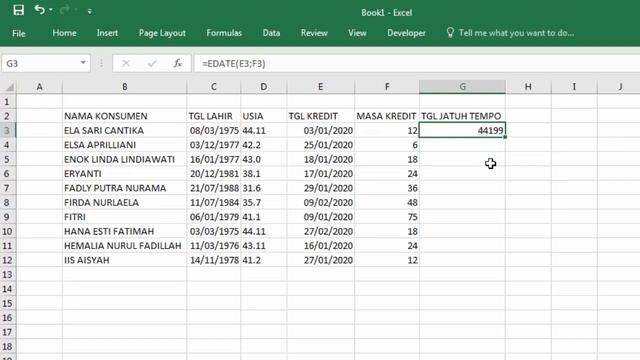
Task: Click the Save icon in quick access toolbar
Action: click(x=18, y=10)
